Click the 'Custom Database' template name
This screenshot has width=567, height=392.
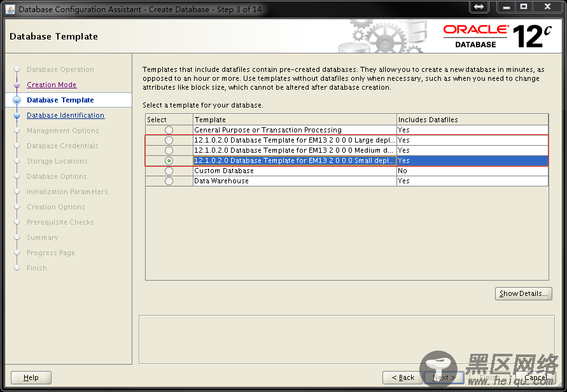224,171
